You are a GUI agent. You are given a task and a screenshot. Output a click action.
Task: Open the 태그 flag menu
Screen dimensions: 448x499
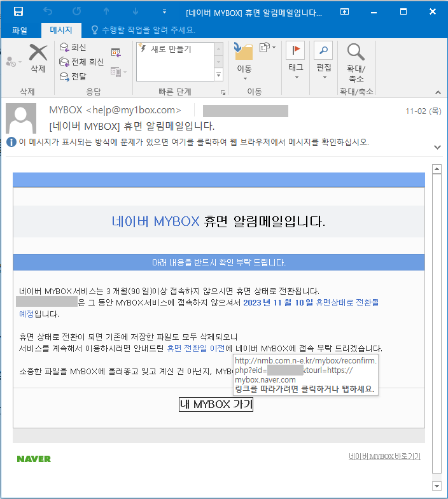(296, 60)
